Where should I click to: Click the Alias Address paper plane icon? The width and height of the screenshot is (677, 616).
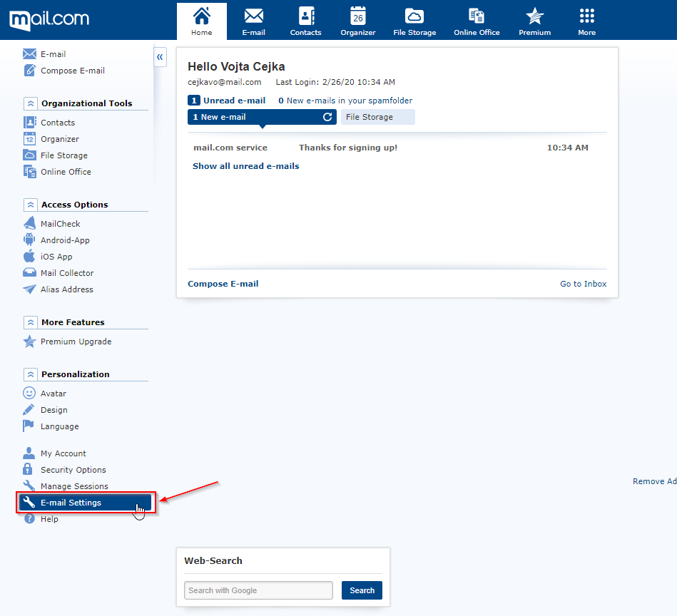29,289
